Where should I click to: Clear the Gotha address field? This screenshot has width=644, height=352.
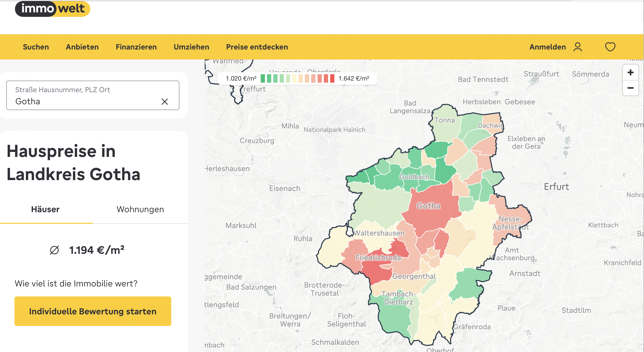pos(165,102)
